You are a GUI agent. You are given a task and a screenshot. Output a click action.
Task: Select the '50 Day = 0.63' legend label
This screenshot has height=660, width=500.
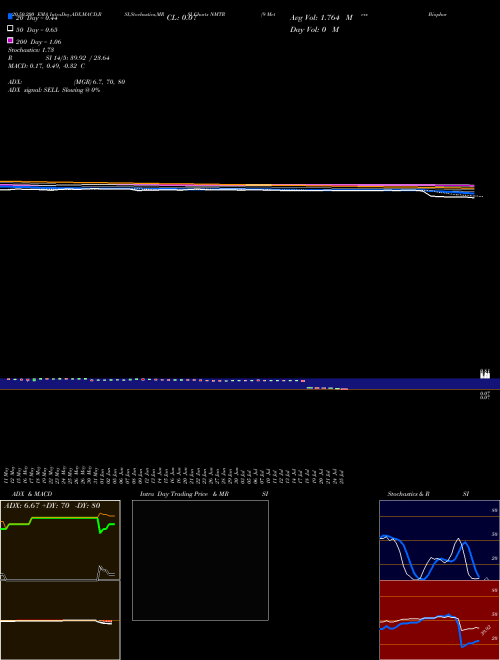[x=37, y=30]
